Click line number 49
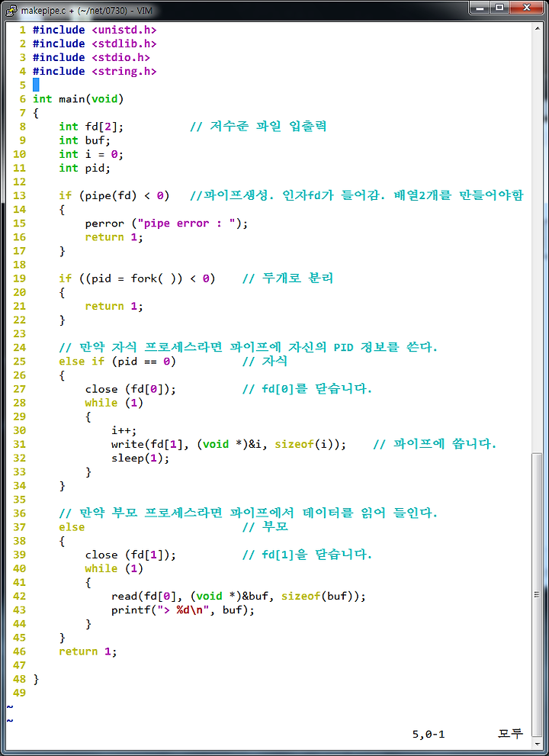Image resolution: width=549 pixels, height=756 pixels. 20,693
